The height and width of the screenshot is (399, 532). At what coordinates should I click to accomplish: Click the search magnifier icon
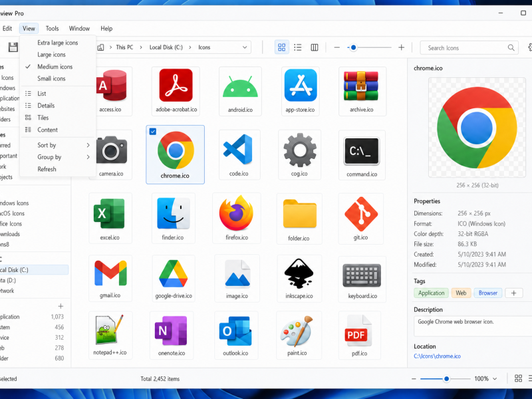coord(511,48)
